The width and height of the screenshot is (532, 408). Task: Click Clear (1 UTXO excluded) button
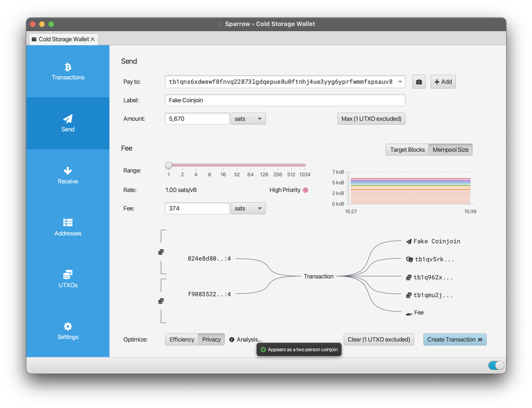378,340
